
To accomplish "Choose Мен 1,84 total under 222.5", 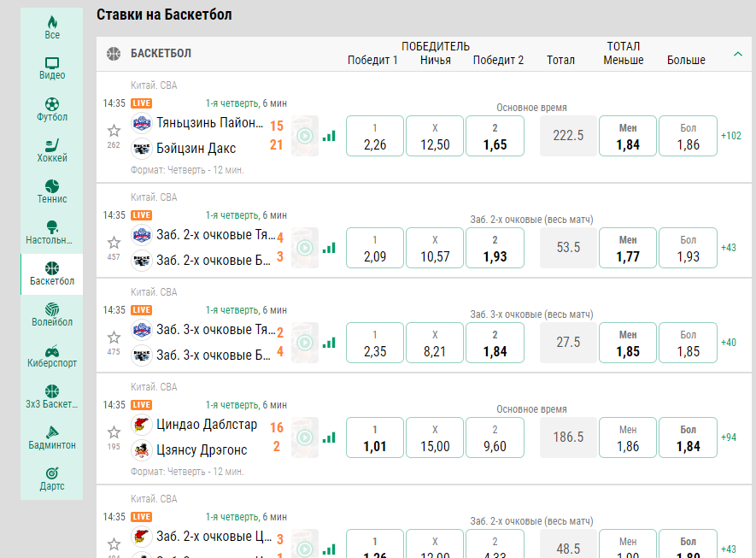I will click(628, 136).
